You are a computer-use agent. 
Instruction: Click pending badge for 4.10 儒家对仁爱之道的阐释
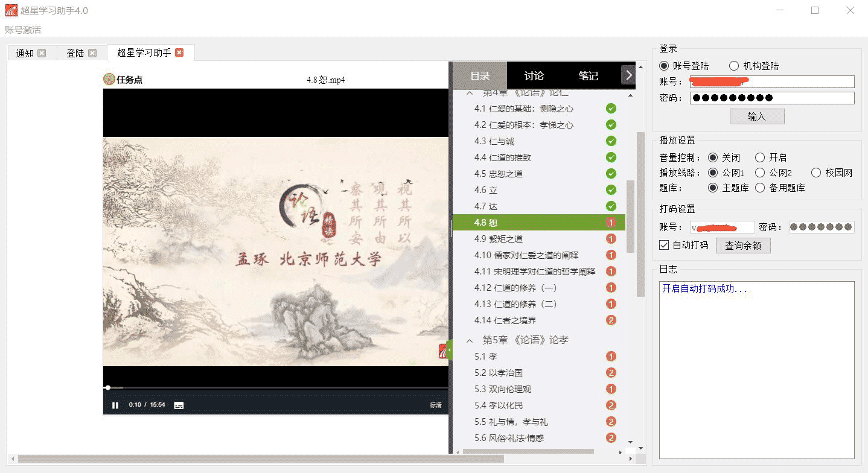point(611,255)
